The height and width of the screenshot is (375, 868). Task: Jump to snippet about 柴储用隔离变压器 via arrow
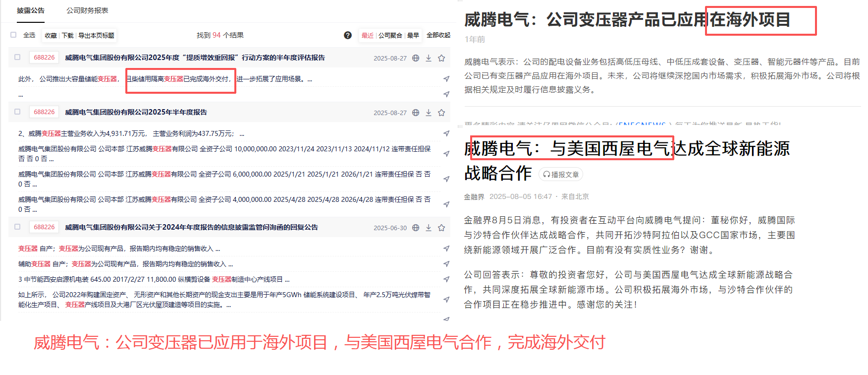(x=446, y=79)
